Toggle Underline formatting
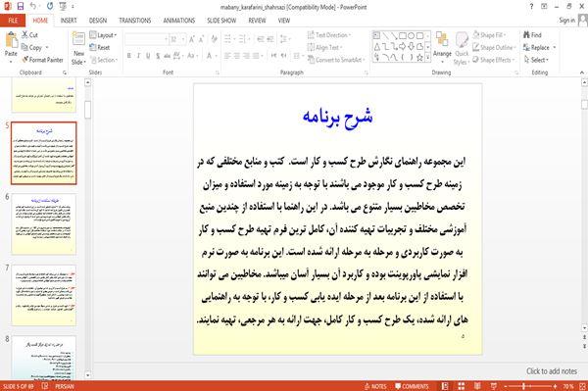588x391 pixels. [x=148, y=56]
